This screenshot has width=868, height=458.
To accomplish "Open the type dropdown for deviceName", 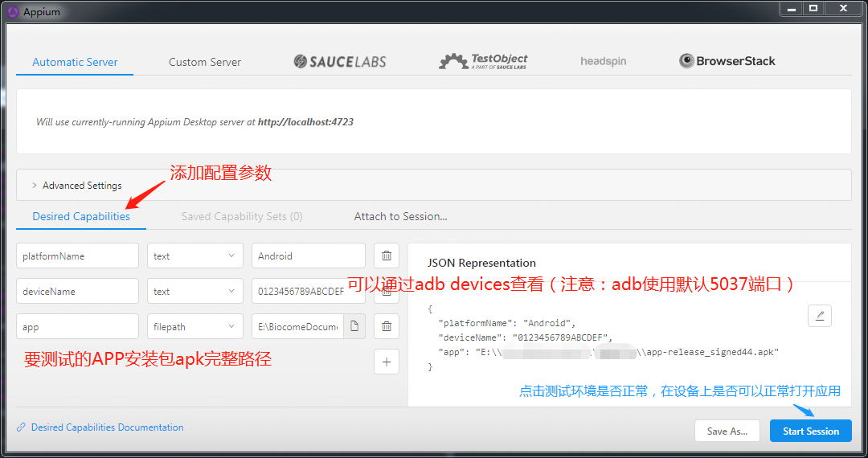I will [x=194, y=292].
